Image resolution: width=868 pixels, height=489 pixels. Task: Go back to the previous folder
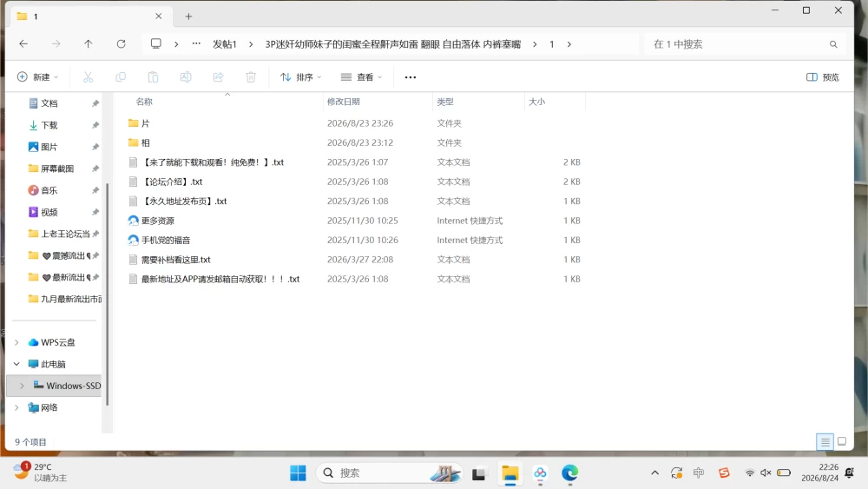click(x=23, y=43)
